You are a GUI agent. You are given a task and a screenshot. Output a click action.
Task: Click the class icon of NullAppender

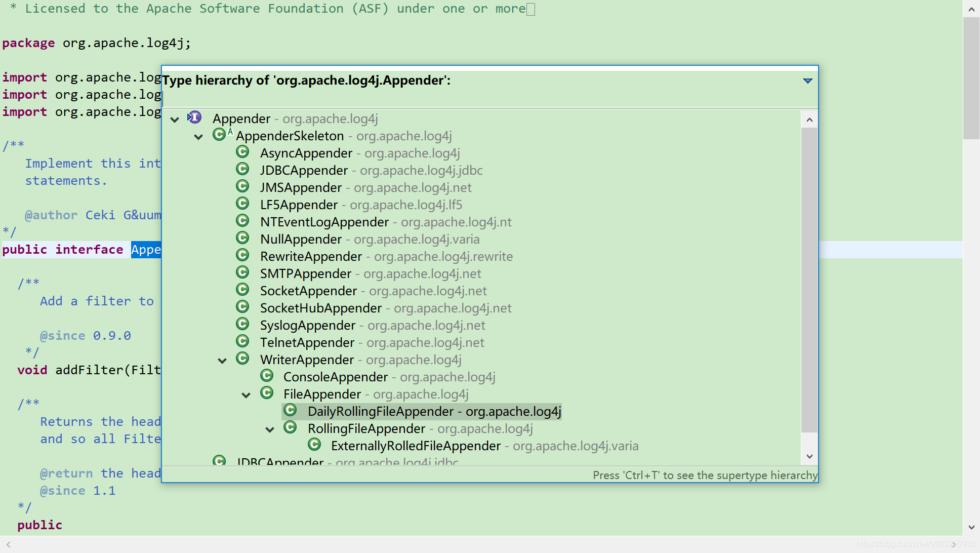[x=243, y=238]
